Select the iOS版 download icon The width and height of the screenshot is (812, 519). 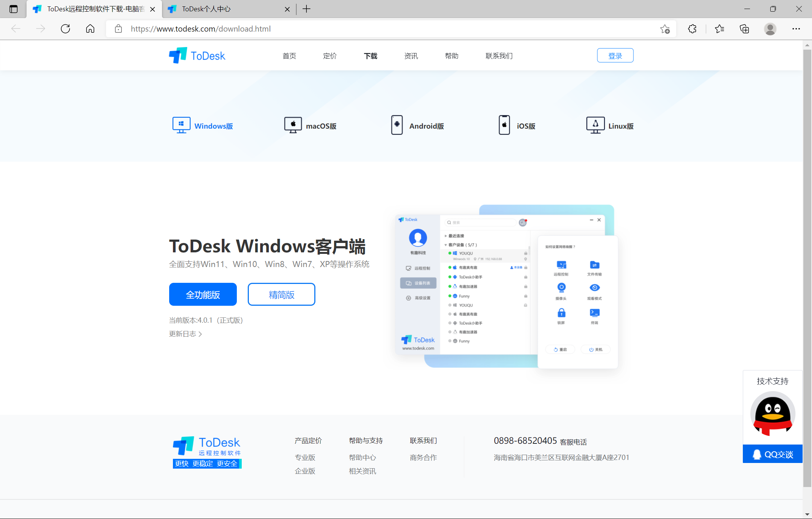coord(504,125)
